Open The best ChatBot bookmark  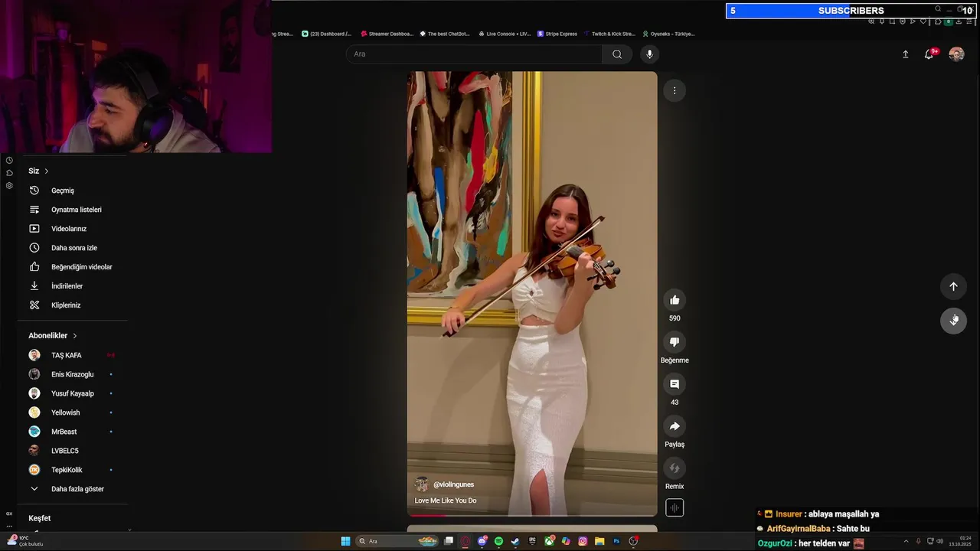click(444, 34)
